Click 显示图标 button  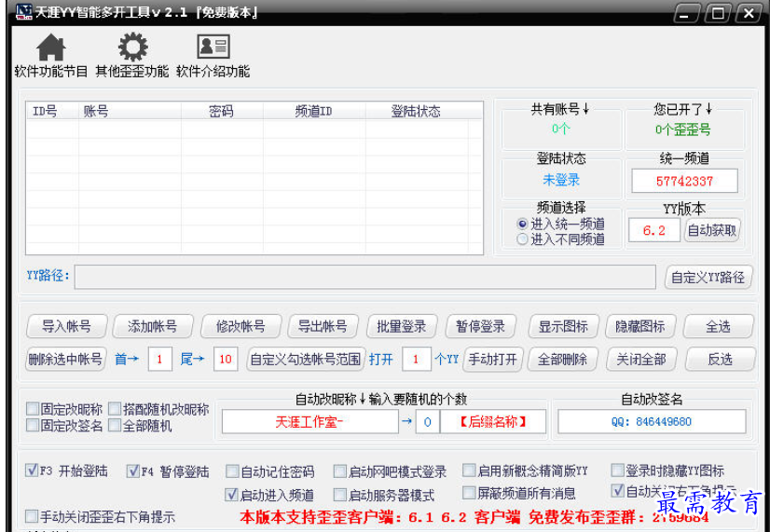pyautogui.click(x=563, y=326)
